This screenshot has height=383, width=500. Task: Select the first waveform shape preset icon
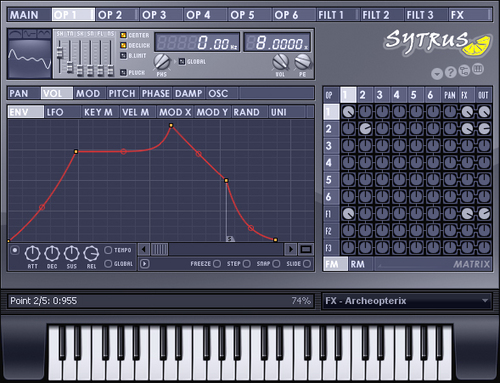click(x=15, y=34)
